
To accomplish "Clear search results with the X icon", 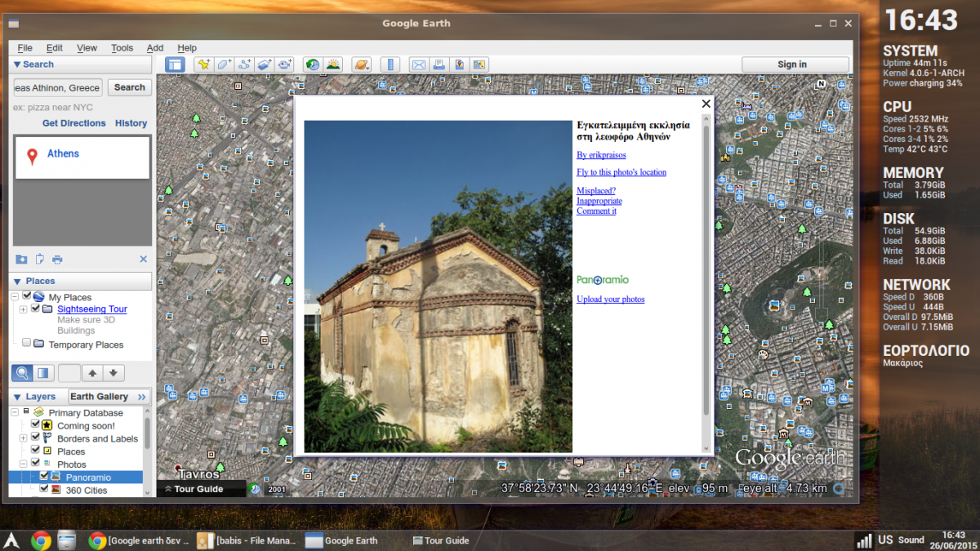I will click(x=143, y=260).
